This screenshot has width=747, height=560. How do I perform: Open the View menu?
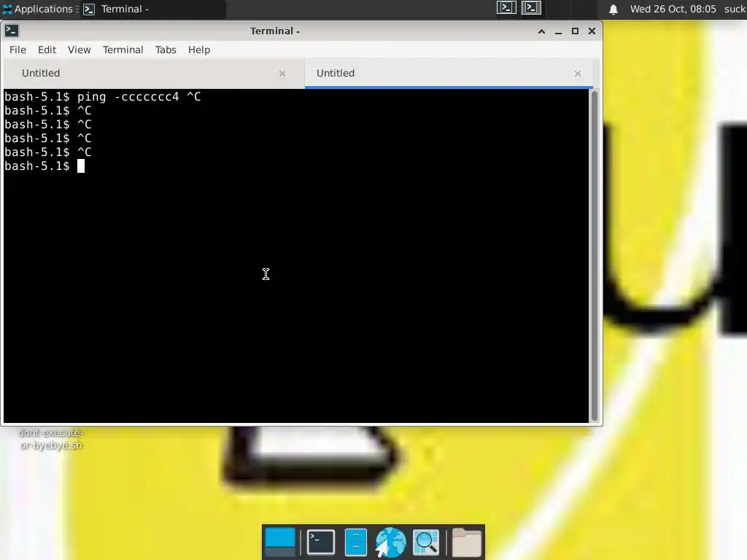(79, 50)
